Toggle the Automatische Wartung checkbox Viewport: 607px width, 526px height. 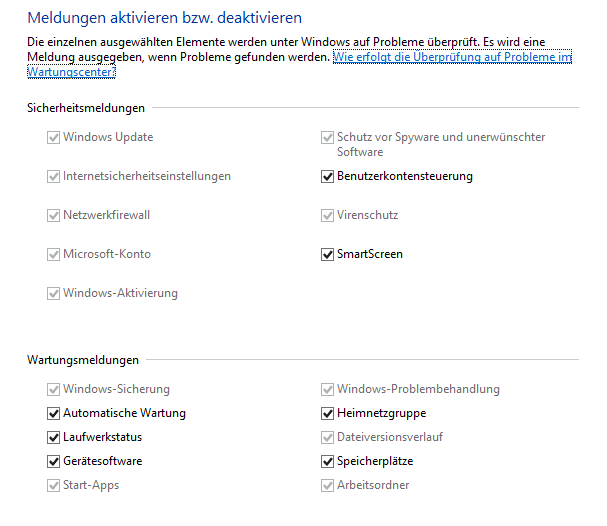pyautogui.click(x=53, y=413)
